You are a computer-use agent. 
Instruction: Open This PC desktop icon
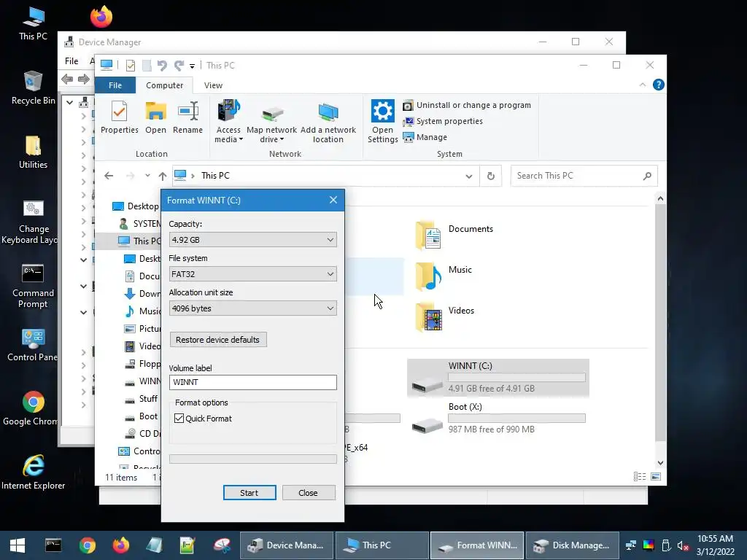(x=33, y=24)
